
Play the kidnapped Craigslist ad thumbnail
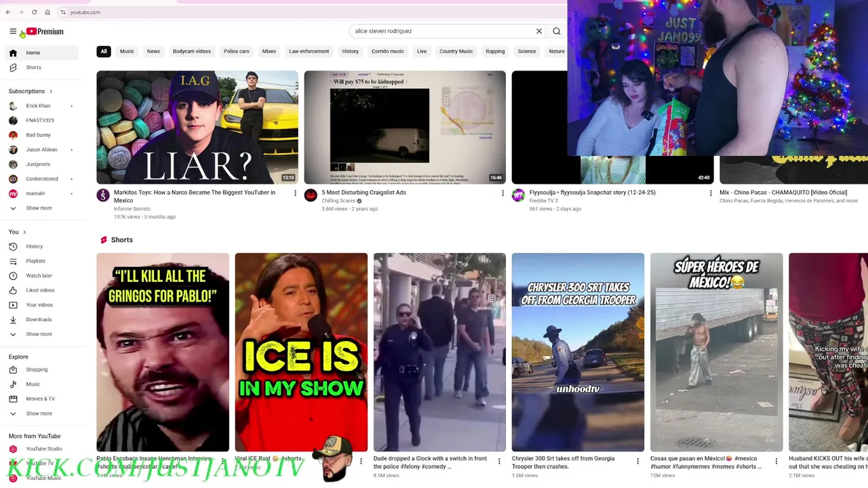point(405,127)
